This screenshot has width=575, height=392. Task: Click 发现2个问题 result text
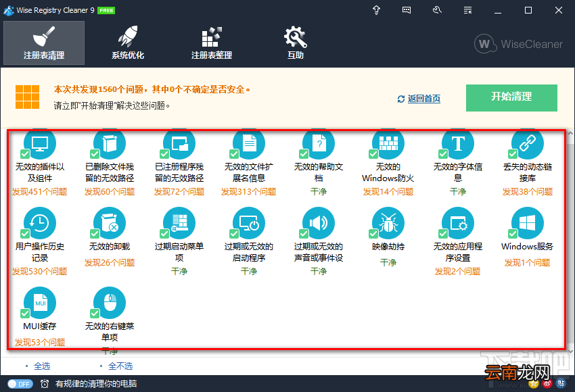point(458,271)
